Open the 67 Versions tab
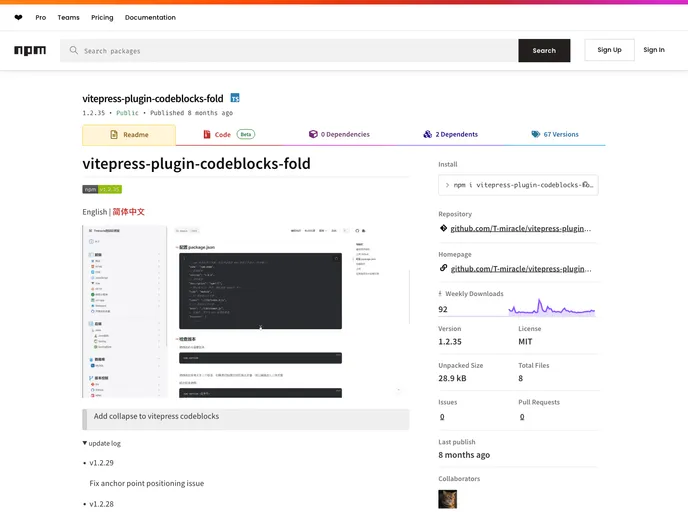 click(x=555, y=134)
